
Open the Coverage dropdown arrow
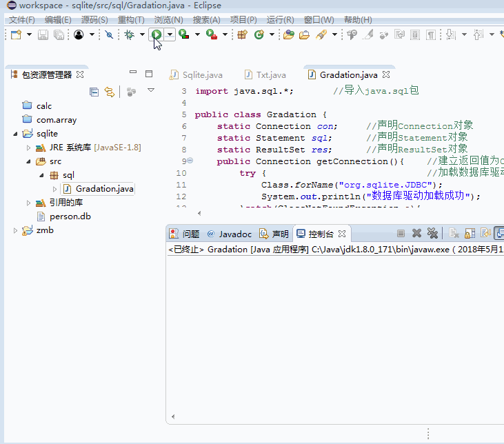197,34
